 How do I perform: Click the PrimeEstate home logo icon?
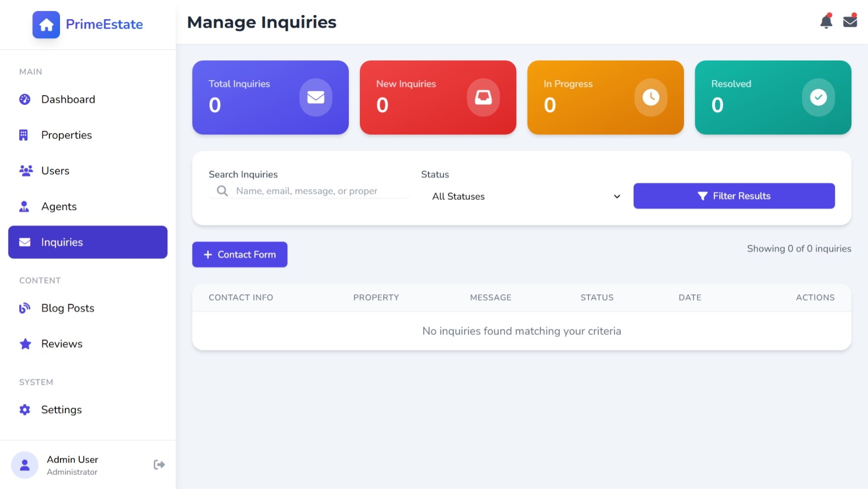pos(46,25)
